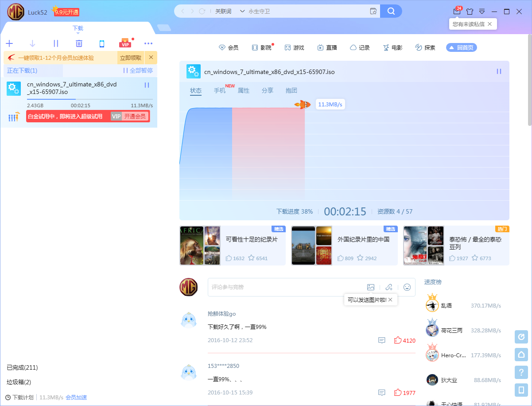Click the reply icon on the 153****2850 comment

(x=381, y=393)
